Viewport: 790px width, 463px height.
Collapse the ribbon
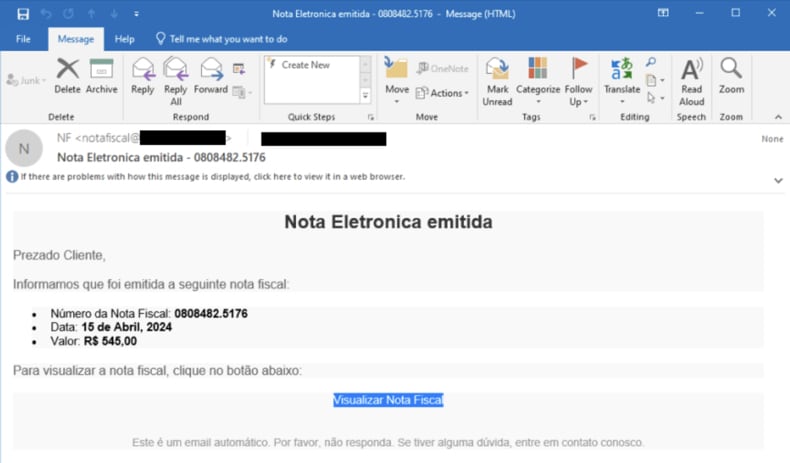click(778, 117)
